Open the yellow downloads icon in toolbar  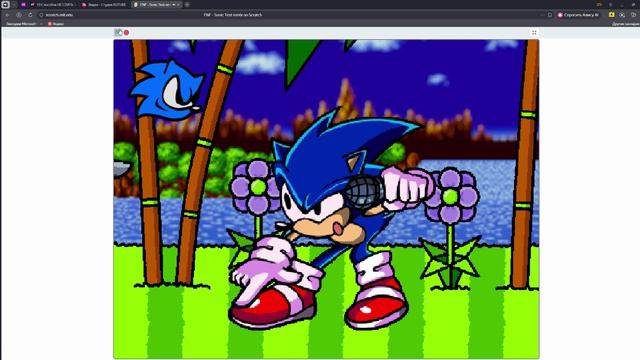coord(611,15)
